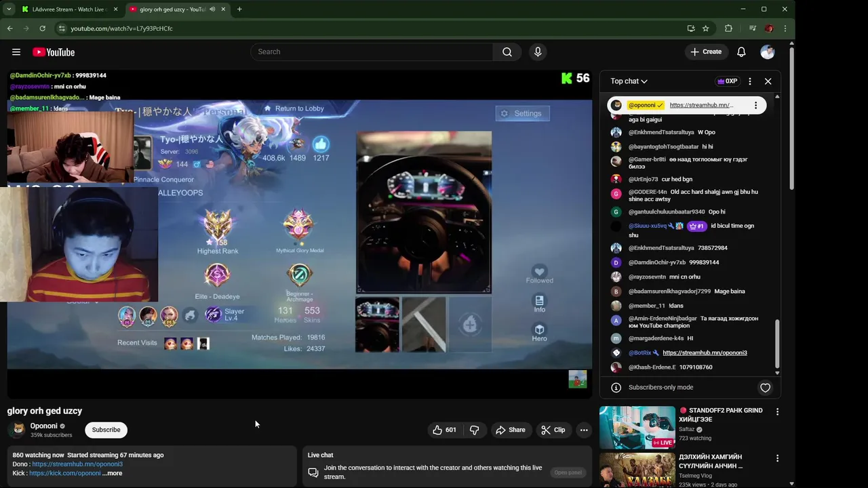This screenshot has width=868, height=488.
Task: Open the streamhub.mn/opononi3 description link
Action: coord(77,464)
